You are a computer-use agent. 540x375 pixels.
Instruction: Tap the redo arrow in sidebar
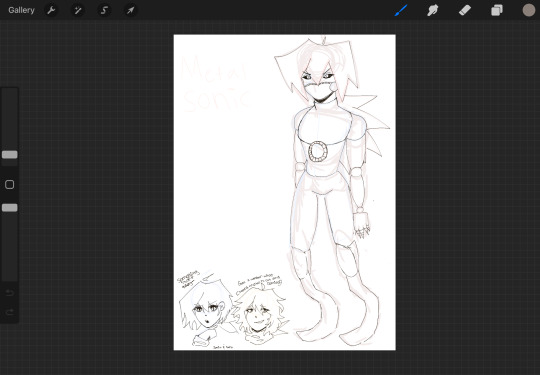[x=10, y=312]
